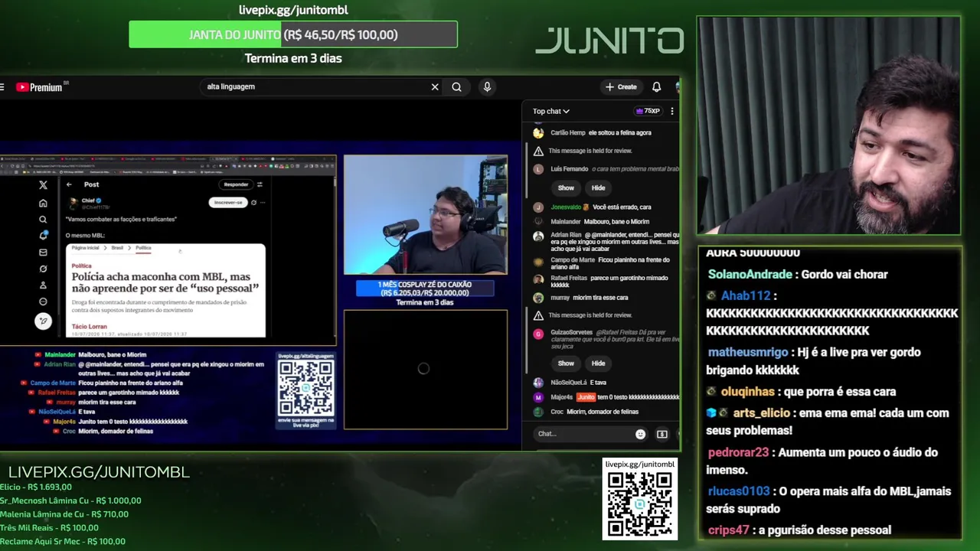Open the YouTube notifications bell

click(x=656, y=87)
